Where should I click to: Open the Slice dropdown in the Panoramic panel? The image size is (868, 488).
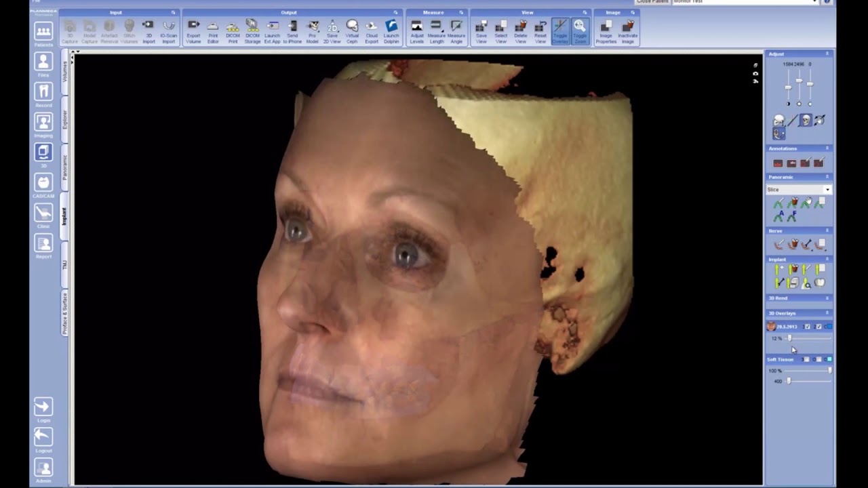coord(827,190)
